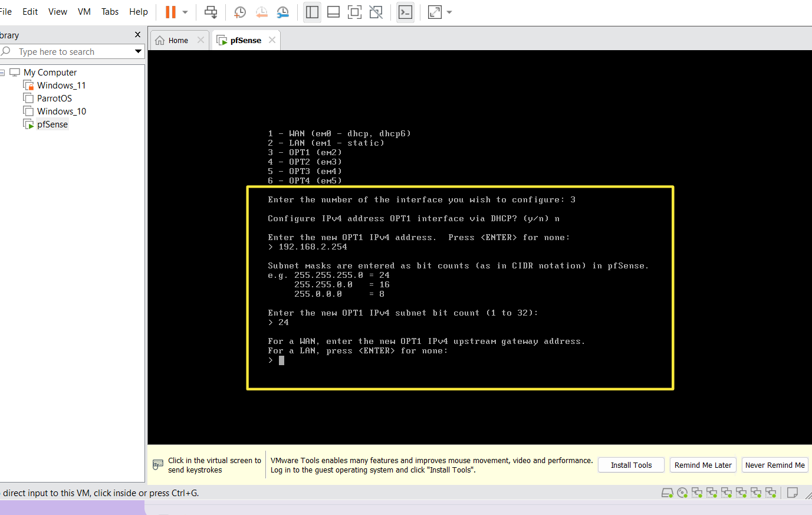
Task: Click the magnifier icon in library search
Action: point(6,52)
